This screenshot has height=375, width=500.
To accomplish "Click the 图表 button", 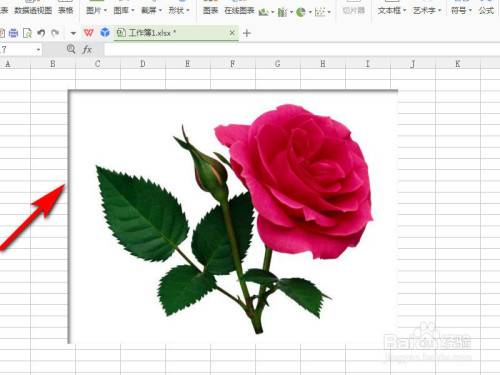I will click(x=211, y=11).
